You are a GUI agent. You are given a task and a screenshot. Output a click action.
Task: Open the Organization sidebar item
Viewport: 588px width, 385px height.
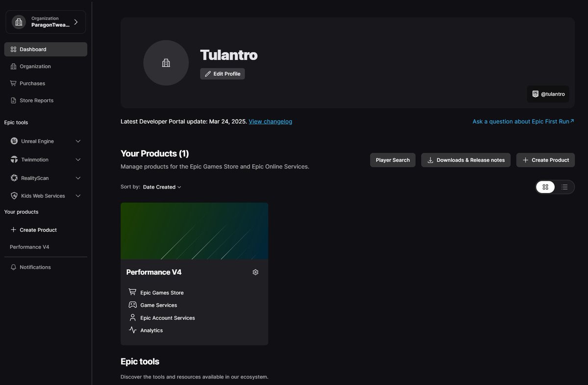click(46, 67)
